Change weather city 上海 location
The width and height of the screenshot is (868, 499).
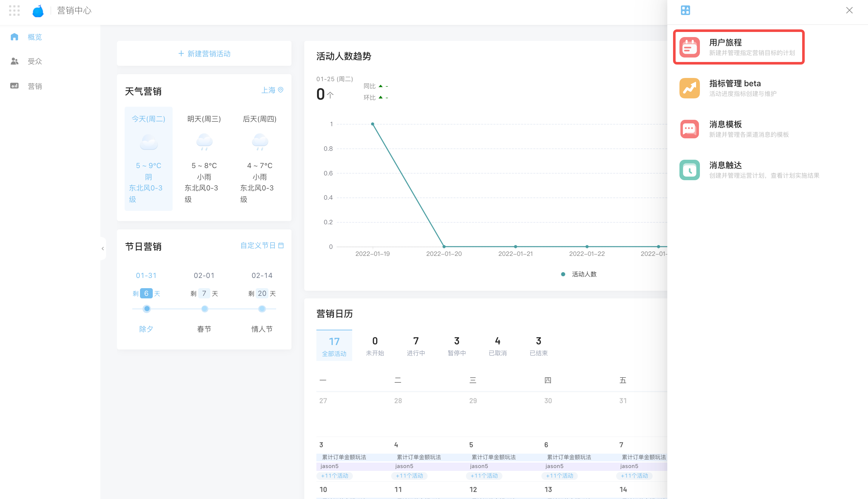[x=272, y=90]
